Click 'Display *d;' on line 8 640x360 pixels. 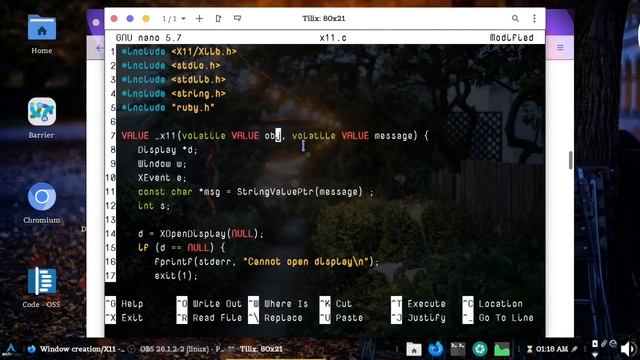click(167, 150)
